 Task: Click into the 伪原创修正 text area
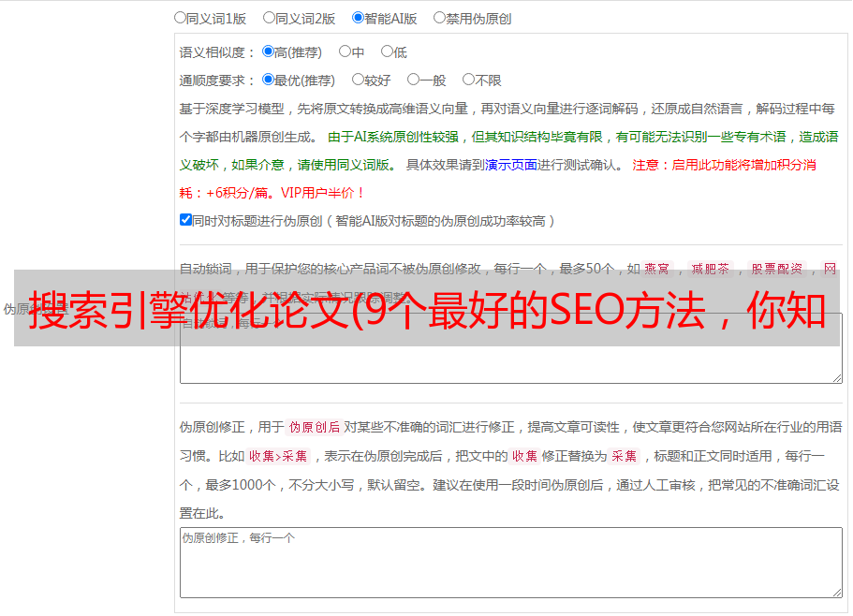pyautogui.click(x=511, y=563)
